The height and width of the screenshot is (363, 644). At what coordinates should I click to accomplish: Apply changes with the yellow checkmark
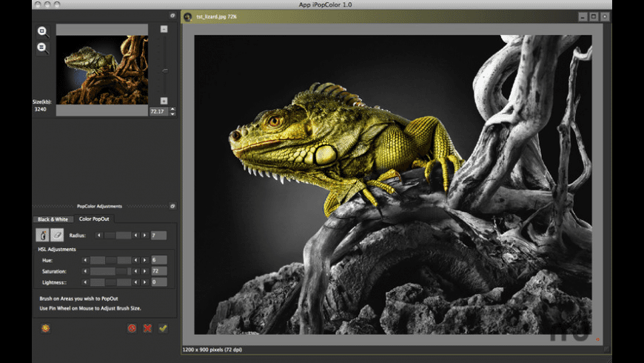click(163, 328)
